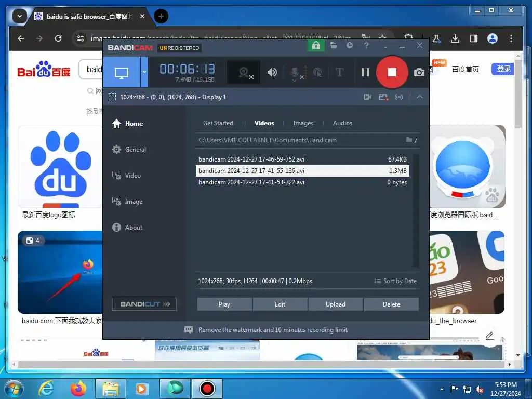This screenshot has height=399, width=532.
Task: Go back in the browser
Action: point(21,38)
